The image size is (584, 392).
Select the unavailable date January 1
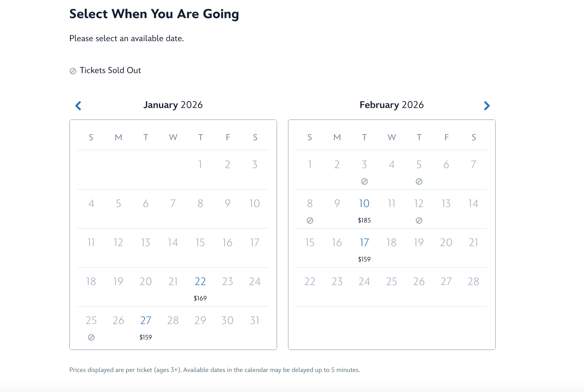coord(200,165)
